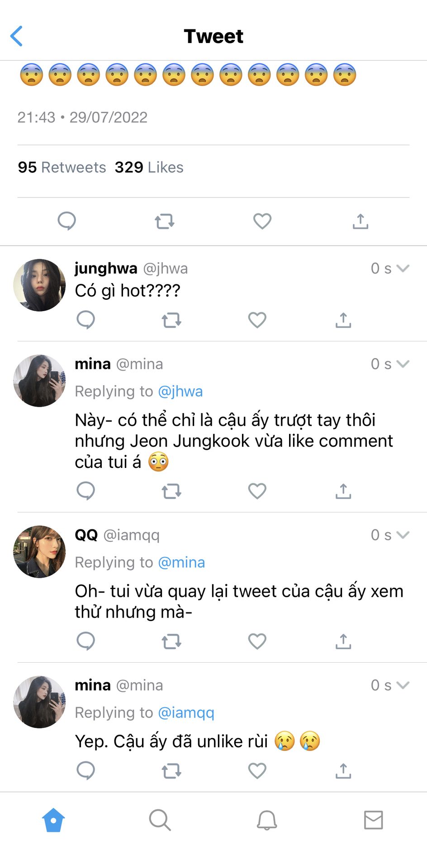Reply to the main tweet
427x868 pixels.
pos(66,221)
